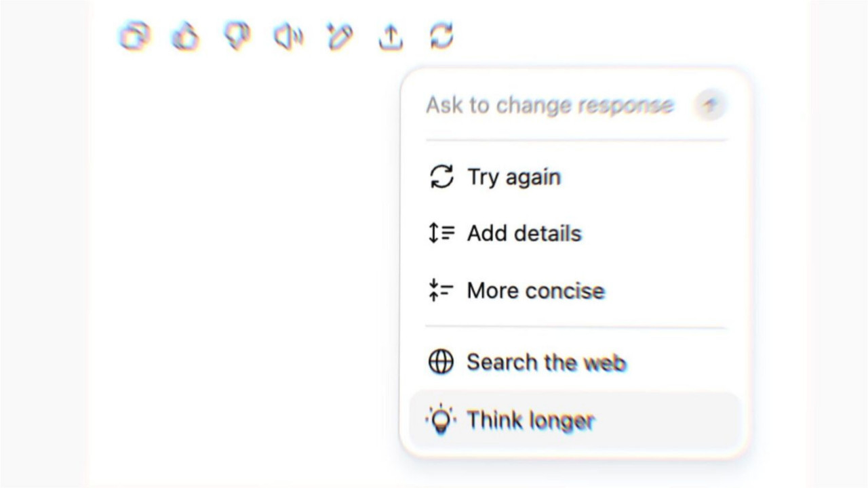Click the lightbulb icon in the menu
This screenshot has width=868, height=488.
pyautogui.click(x=441, y=420)
